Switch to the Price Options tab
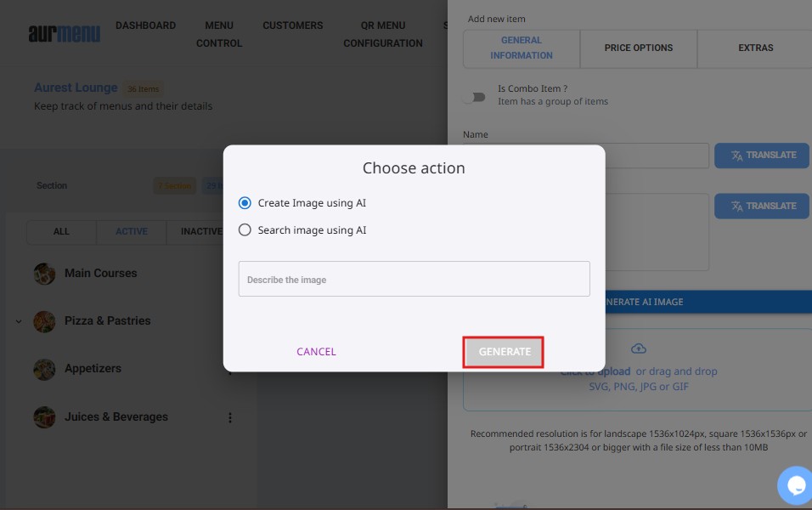This screenshot has width=812, height=510. pos(638,48)
